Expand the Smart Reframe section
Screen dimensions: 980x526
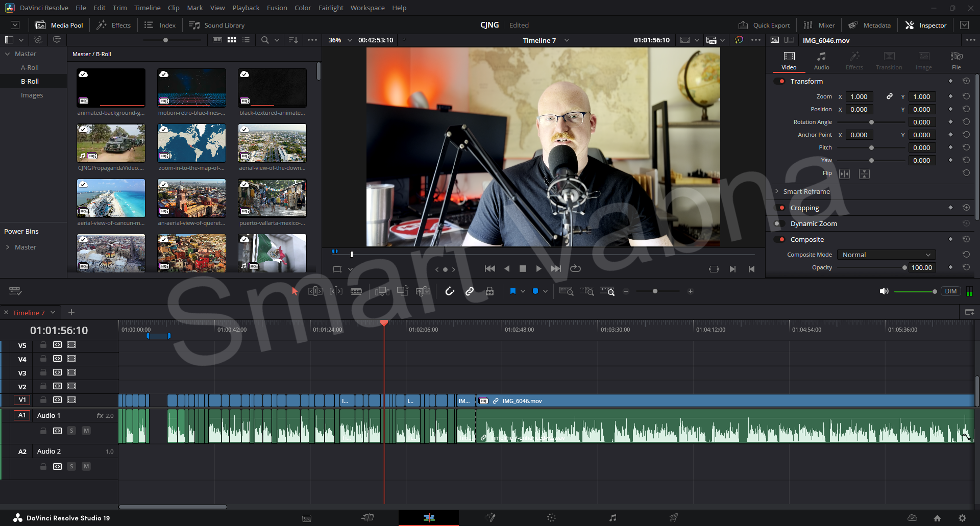tap(777, 191)
